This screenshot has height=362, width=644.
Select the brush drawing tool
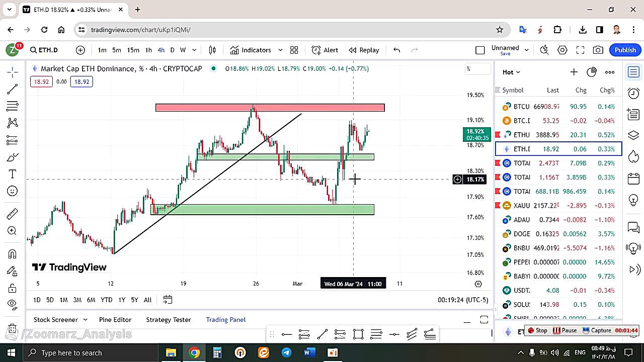pos(13,157)
